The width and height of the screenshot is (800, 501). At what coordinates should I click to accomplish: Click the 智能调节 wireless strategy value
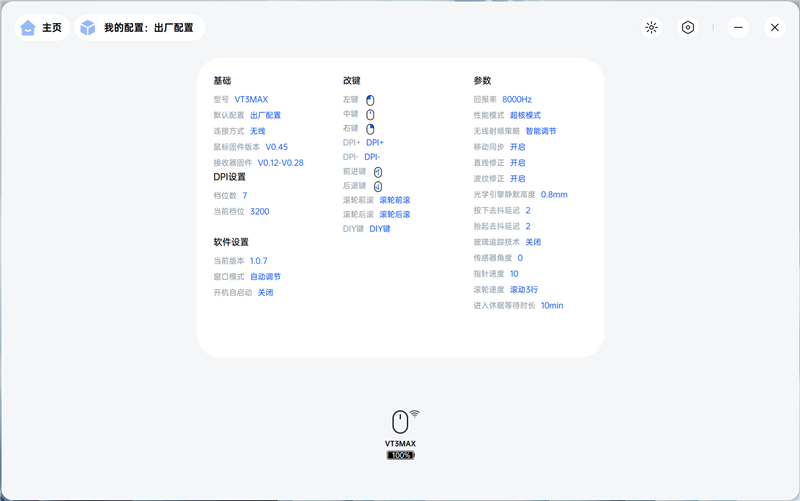[x=541, y=131]
